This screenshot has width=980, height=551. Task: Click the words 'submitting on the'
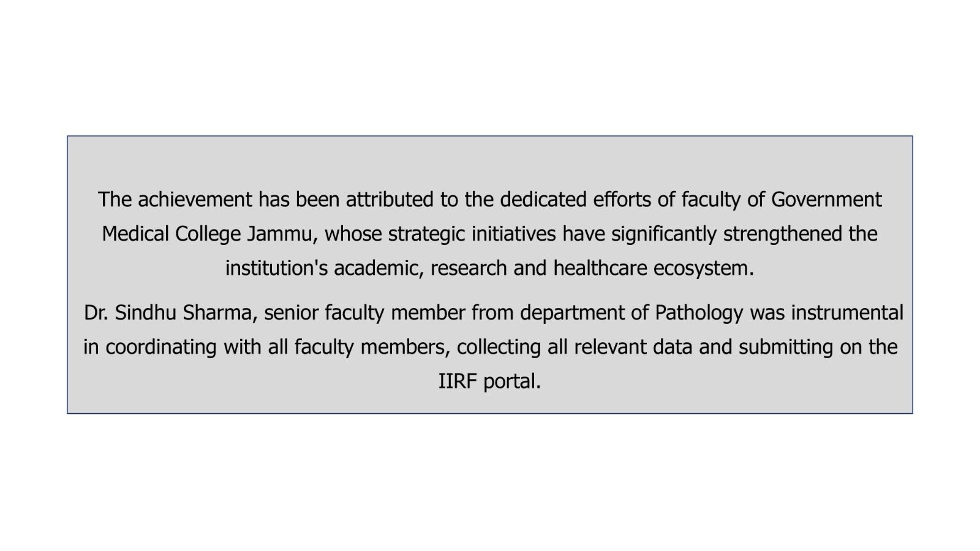pos(818,347)
